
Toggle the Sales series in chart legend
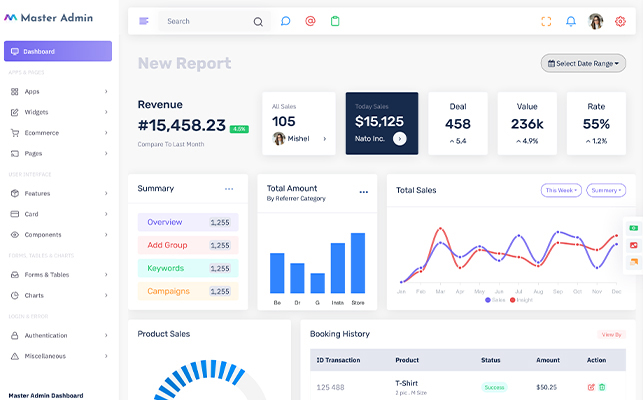[x=495, y=300]
